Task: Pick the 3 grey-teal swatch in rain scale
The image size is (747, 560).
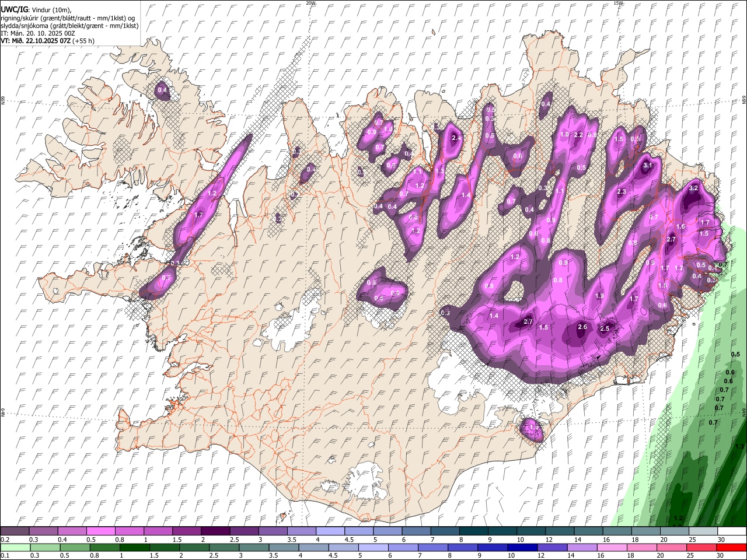Action: click(x=254, y=547)
